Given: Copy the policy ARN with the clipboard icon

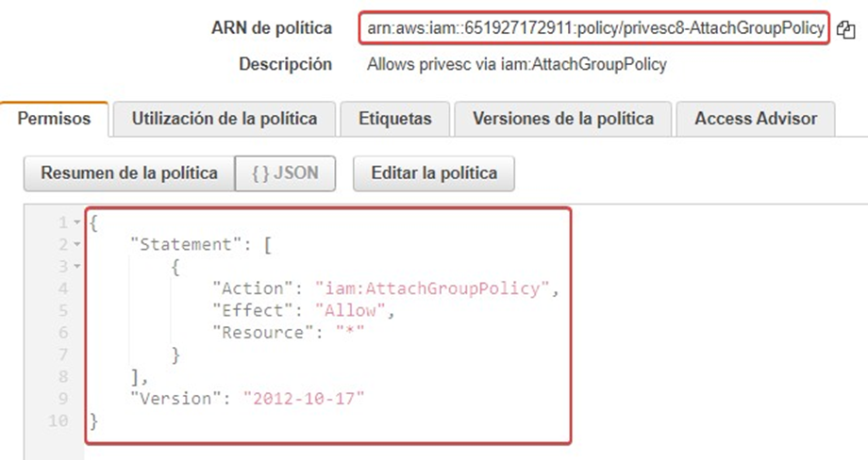Looking at the screenshot, I should point(845,29).
